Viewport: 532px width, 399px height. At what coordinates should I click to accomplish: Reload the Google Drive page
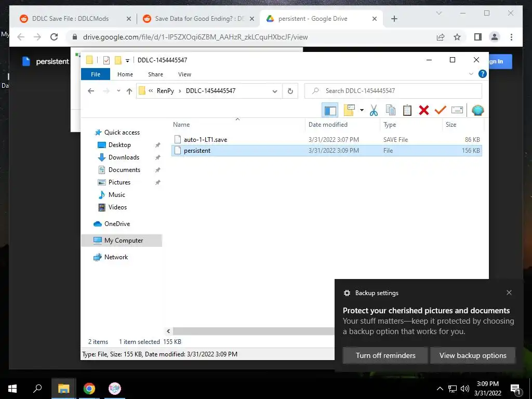(54, 37)
